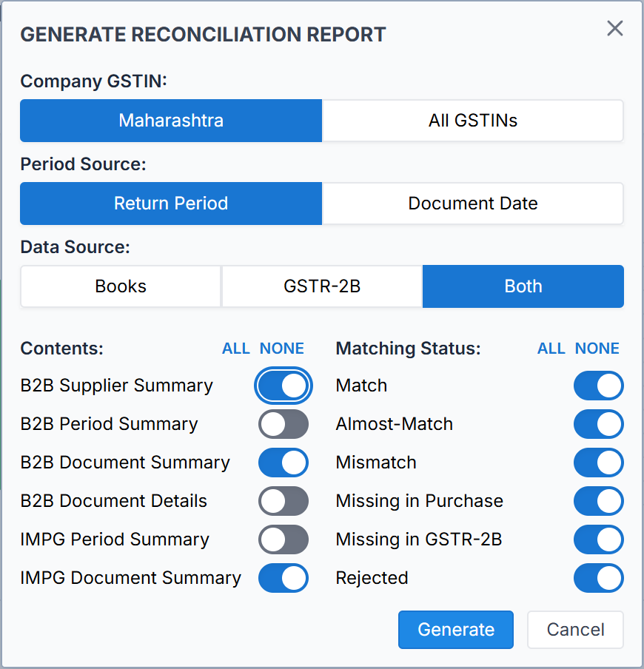Close the reconciliation report dialog
The width and height of the screenshot is (644, 669).
coord(614,29)
